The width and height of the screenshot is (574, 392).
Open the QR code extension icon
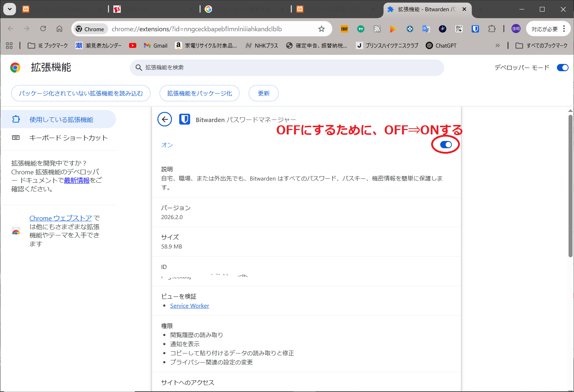point(459,29)
